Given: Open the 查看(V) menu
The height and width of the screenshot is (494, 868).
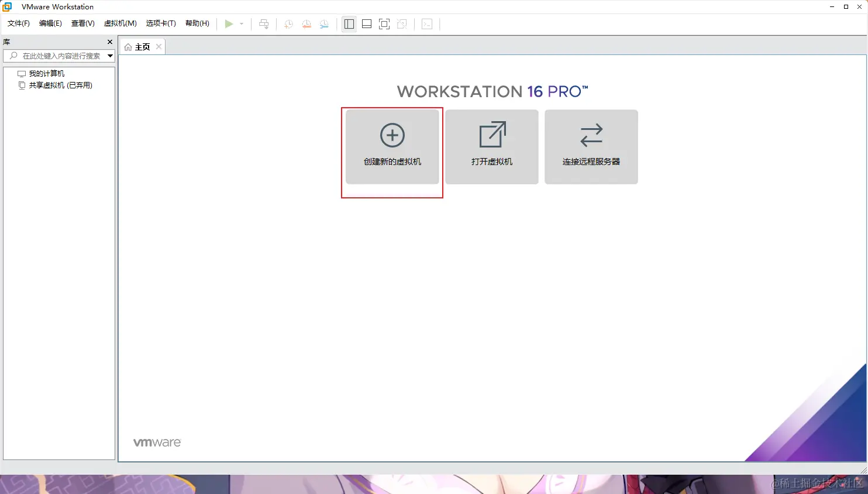Looking at the screenshot, I should 83,23.
